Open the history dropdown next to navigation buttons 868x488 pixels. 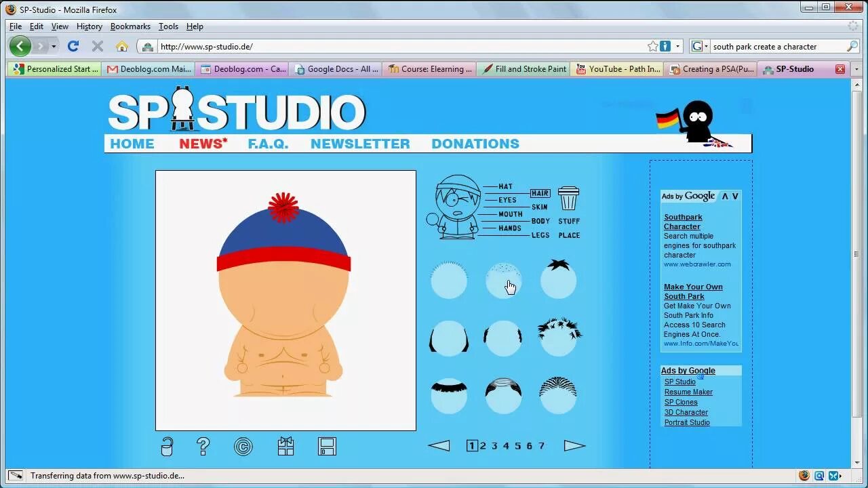54,46
